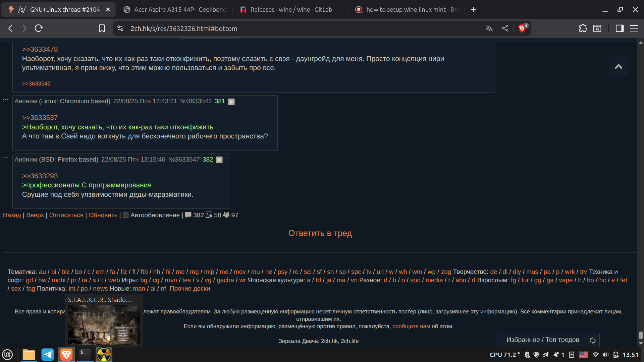Toggle the browser sidebar panel icon
644x362 pixels.
[x=620, y=28]
